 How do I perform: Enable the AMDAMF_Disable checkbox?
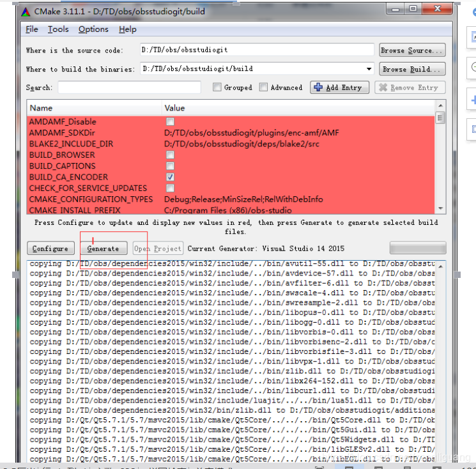click(x=170, y=122)
